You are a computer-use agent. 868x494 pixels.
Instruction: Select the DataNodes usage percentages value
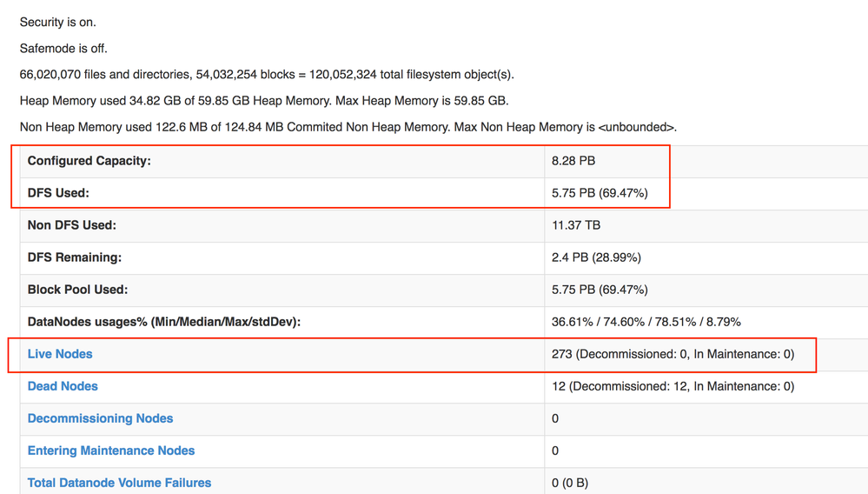646,322
